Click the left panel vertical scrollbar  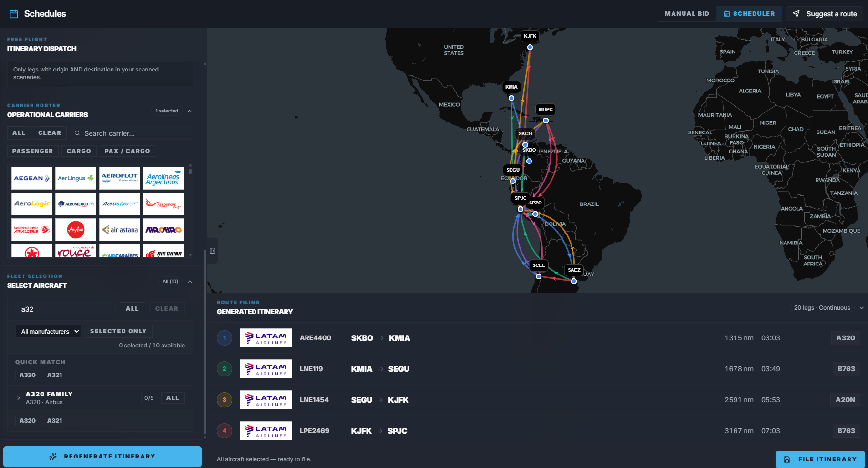(205, 341)
